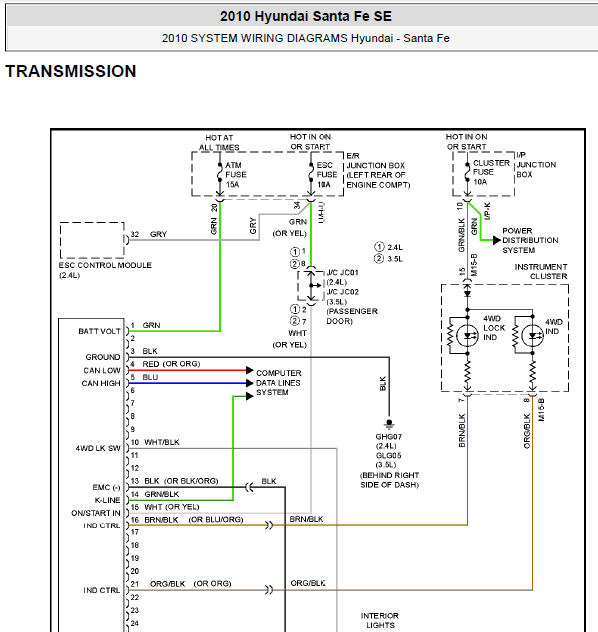Select the "(PASSENGER DOOR)" location text
598x632 pixels.
click(x=352, y=316)
